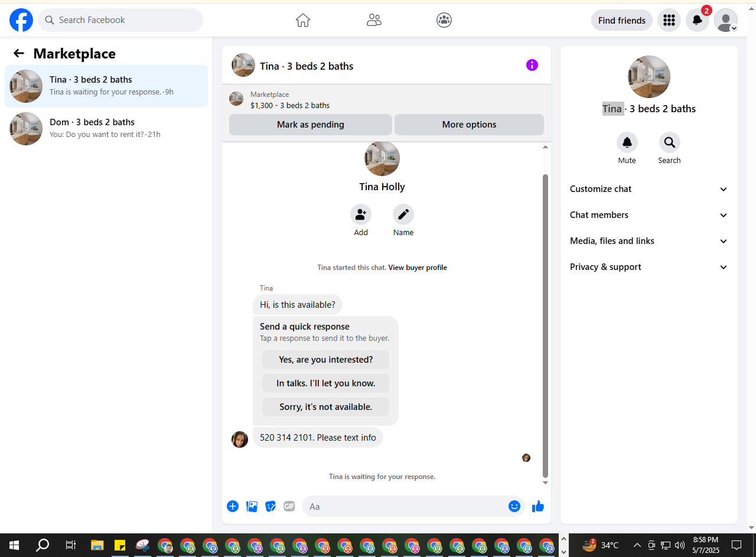This screenshot has width=756, height=557.
Task: Open the notifications bell icon
Action: click(x=698, y=20)
